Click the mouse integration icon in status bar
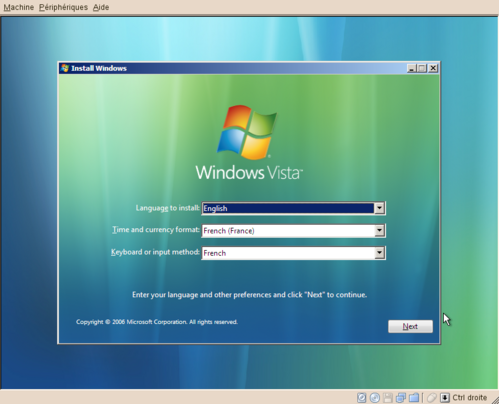The image size is (499, 404). (x=432, y=397)
